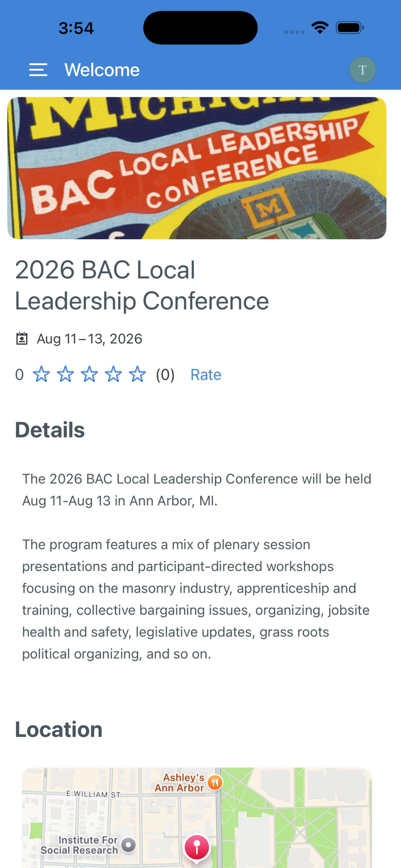Tap the calendar icon beside the date
The image size is (401, 868).
22,339
